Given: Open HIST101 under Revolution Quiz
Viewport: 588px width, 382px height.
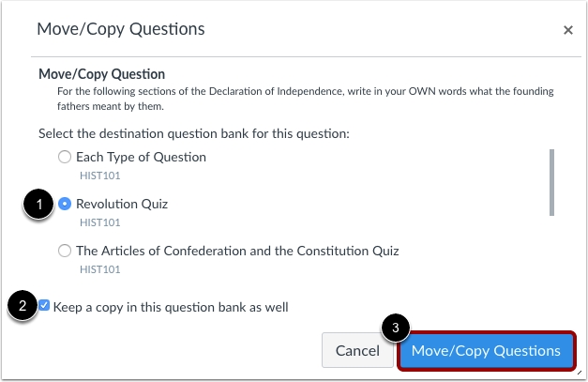Looking at the screenshot, I should pos(100,222).
